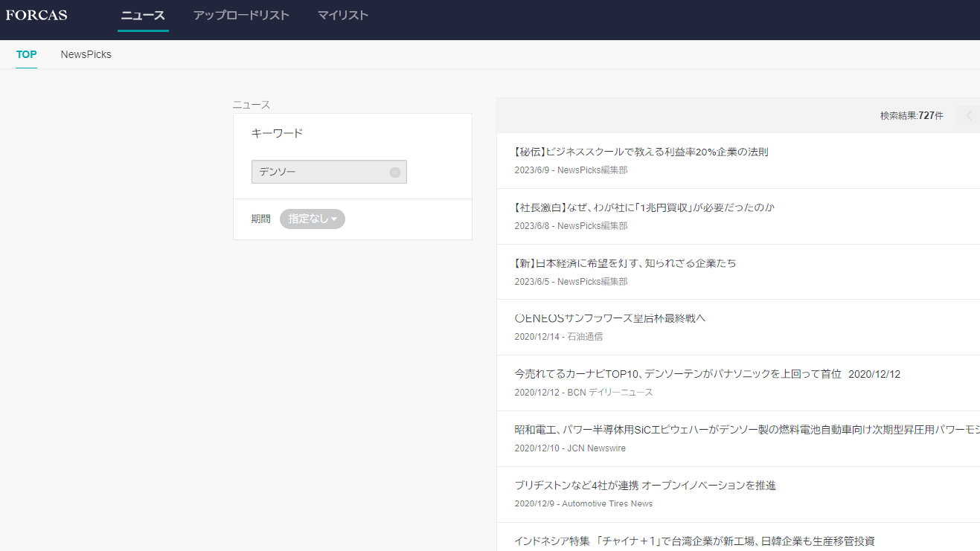Select the TOP sub-tab
The width and height of the screenshot is (980, 551).
(26, 54)
